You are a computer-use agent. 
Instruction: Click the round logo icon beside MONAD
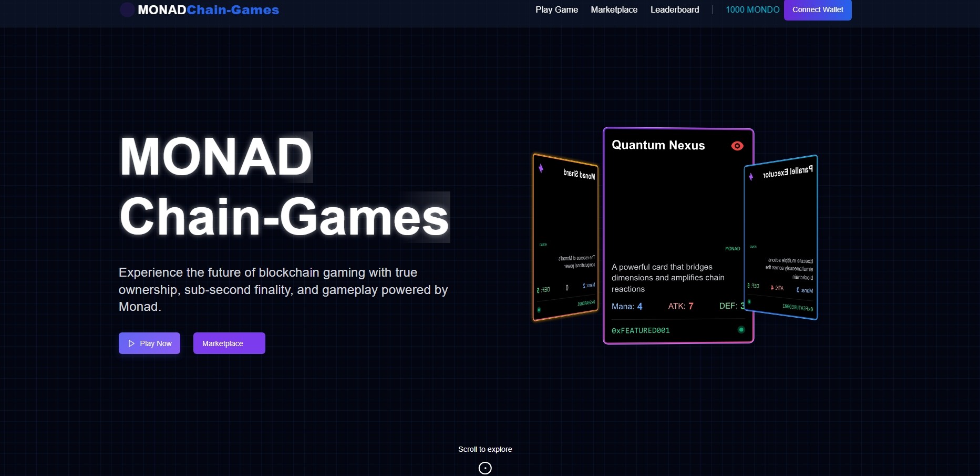[127, 10]
